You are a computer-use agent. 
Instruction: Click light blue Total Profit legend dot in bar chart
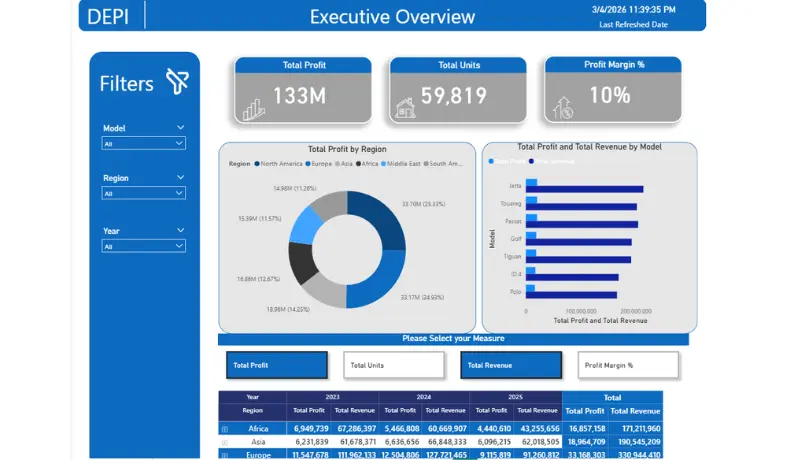click(x=491, y=161)
